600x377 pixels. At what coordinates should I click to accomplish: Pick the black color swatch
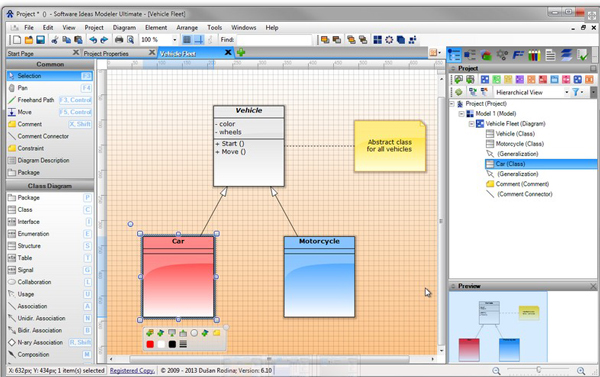point(172,344)
